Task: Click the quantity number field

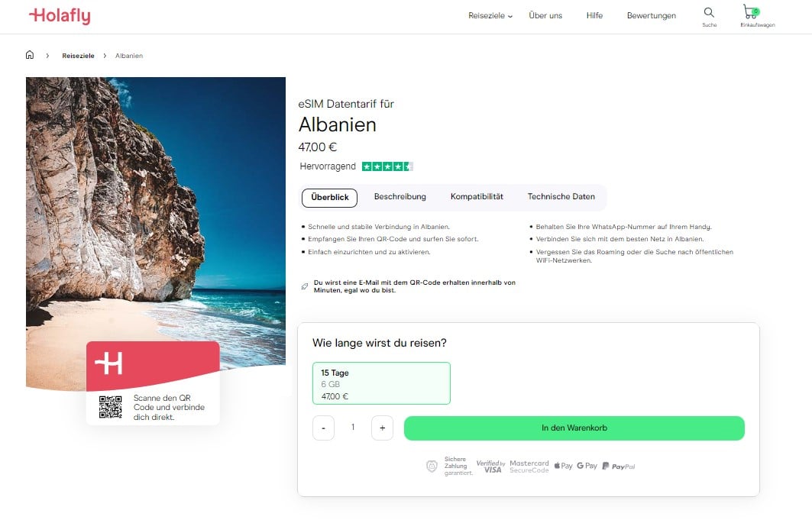Action: pyautogui.click(x=353, y=428)
